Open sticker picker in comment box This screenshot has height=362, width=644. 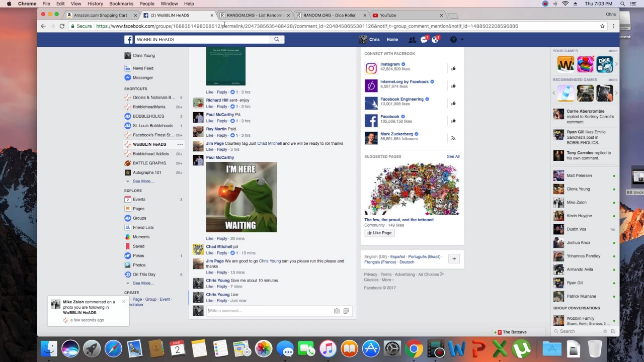click(x=346, y=311)
